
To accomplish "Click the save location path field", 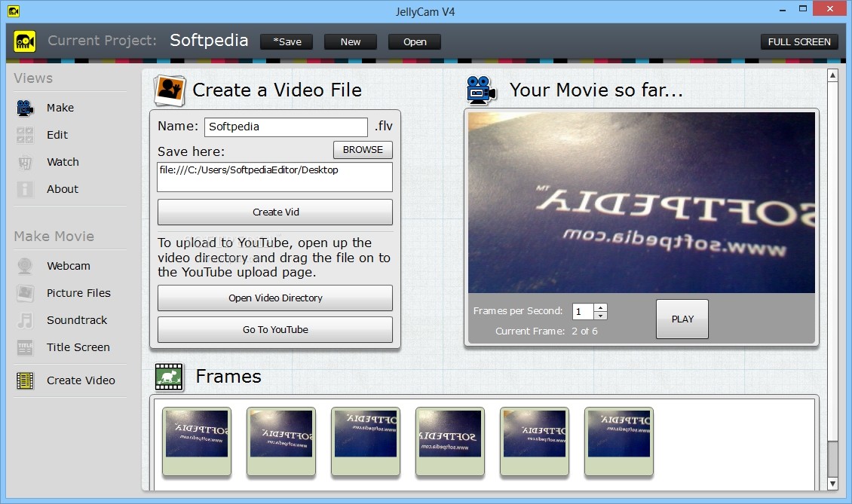I will (275, 177).
